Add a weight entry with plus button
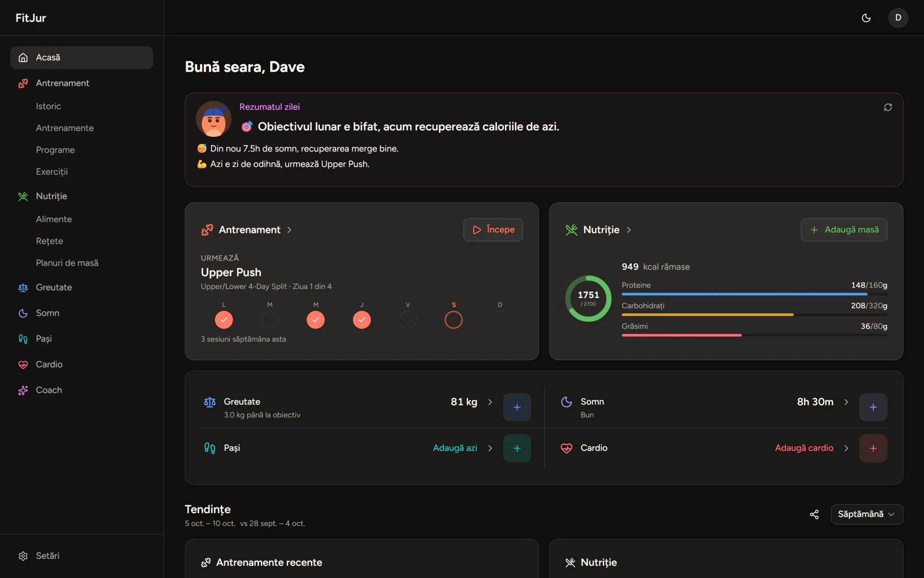 (x=517, y=407)
